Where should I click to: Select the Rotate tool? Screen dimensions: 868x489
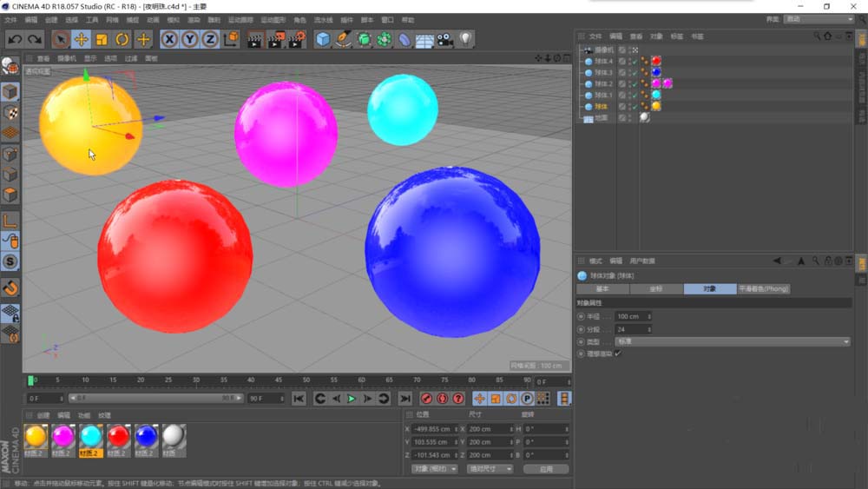[x=122, y=39]
